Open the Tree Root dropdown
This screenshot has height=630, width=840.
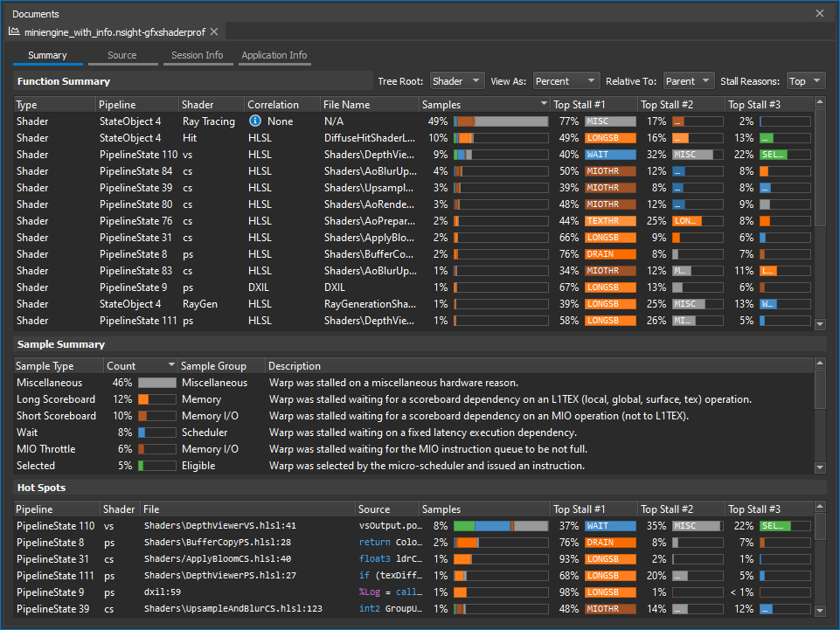(x=456, y=81)
